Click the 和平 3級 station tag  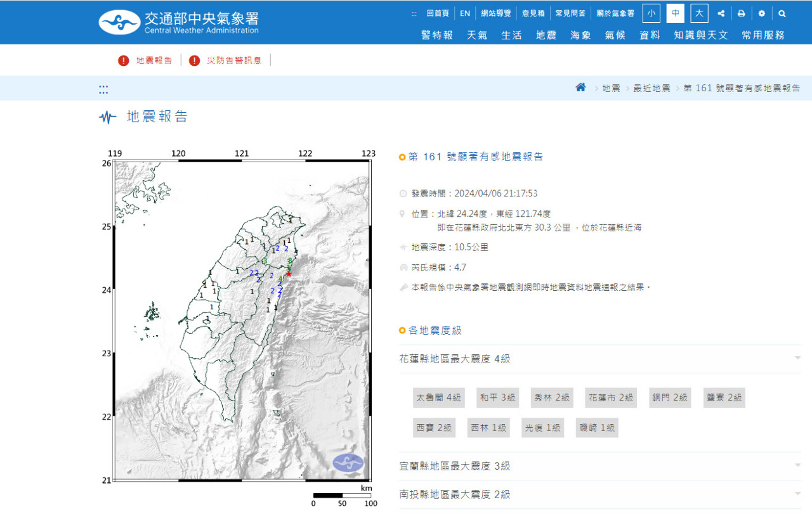point(497,398)
